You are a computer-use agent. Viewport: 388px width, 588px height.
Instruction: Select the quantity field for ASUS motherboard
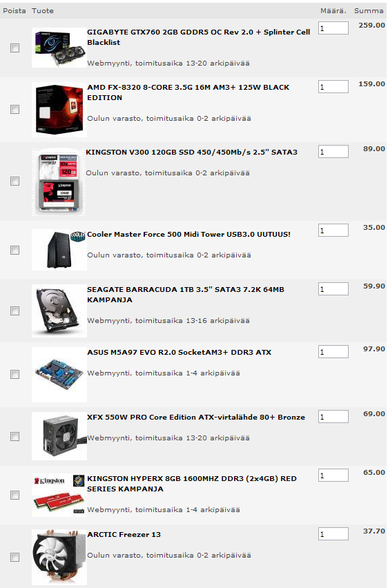[333, 352]
